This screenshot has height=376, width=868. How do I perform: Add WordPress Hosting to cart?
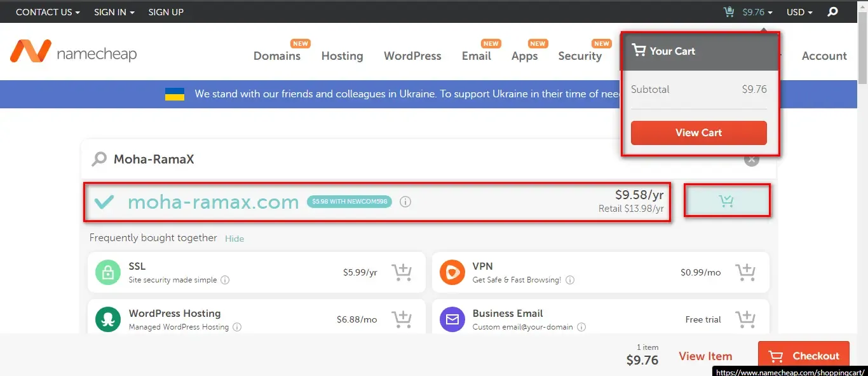[x=402, y=319]
